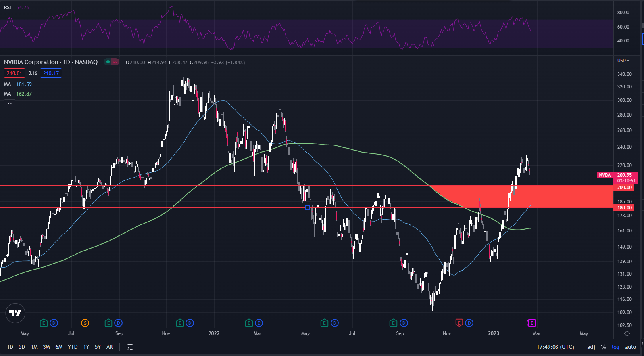Click the H214.94 high value
644x356 pixels.
click(157, 63)
